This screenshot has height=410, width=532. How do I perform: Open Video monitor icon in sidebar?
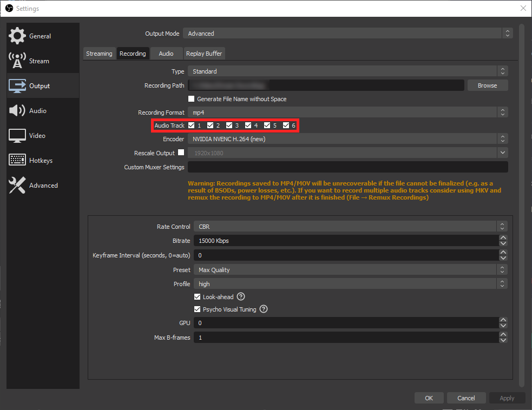pos(17,136)
